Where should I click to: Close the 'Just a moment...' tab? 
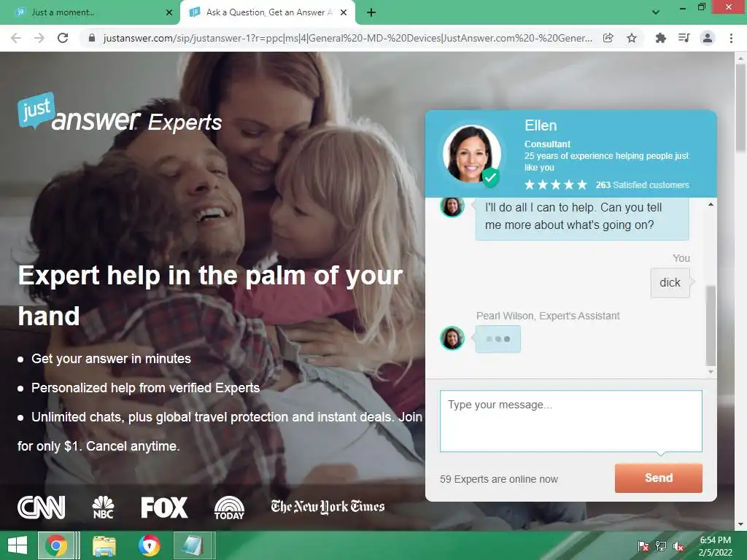(169, 12)
